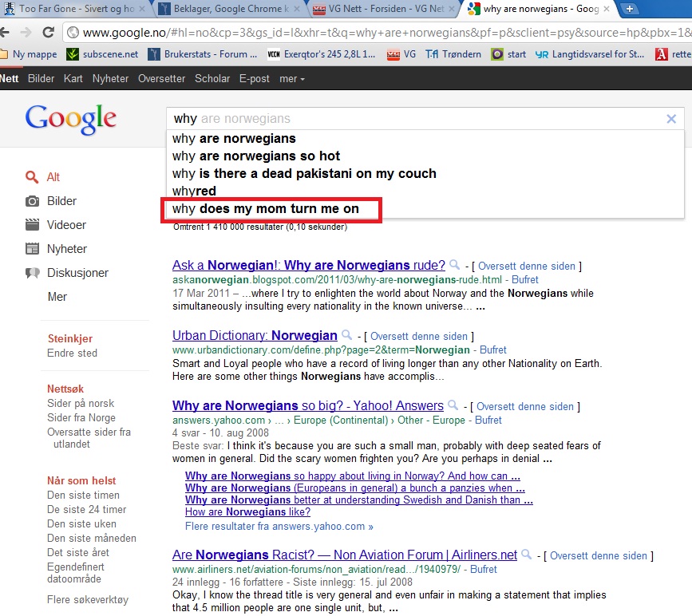Choose suggestion 'why does my mom turn me on'
This screenshot has height=616, width=692.
click(x=425, y=209)
